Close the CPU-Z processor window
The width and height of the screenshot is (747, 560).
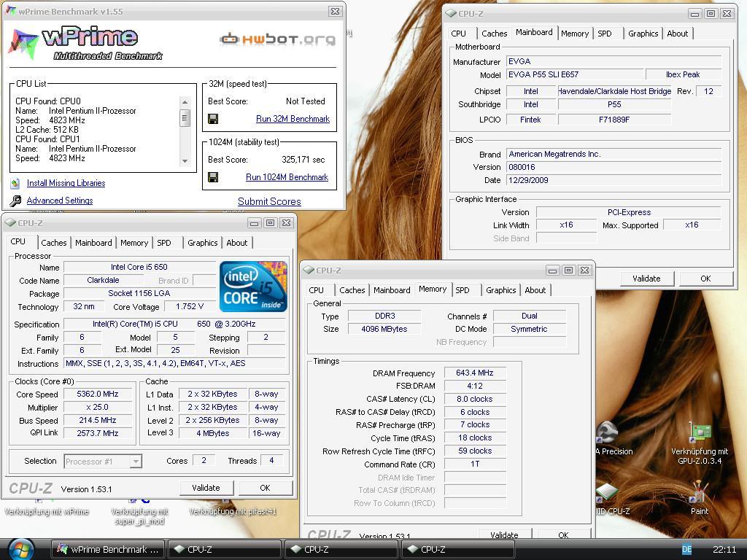pyautogui.click(x=286, y=223)
